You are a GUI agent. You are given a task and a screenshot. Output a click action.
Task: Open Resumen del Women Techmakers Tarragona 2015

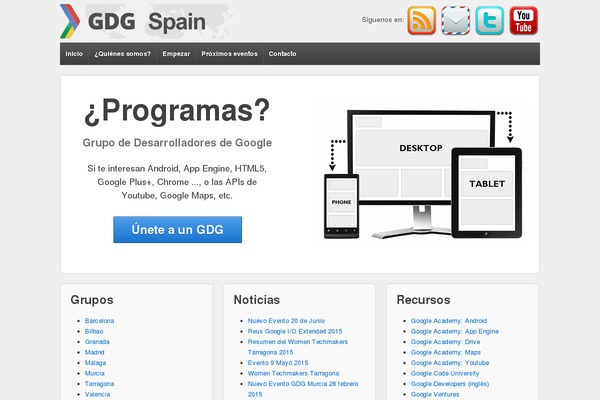pyautogui.click(x=298, y=347)
